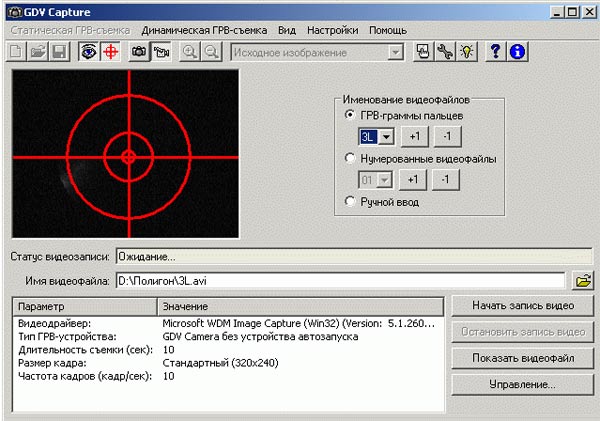
Task: Minimize the GDV Capture window
Action: [557, 12]
